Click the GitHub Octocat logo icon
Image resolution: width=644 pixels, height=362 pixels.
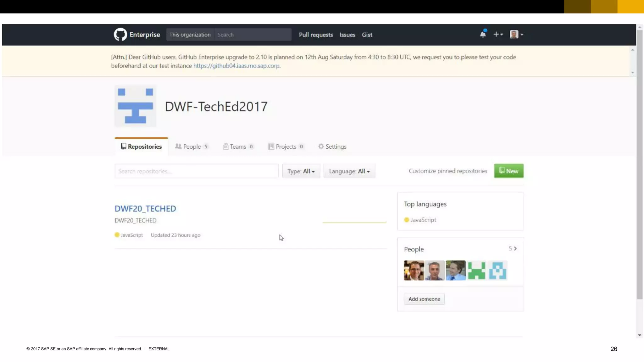coord(120,35)
